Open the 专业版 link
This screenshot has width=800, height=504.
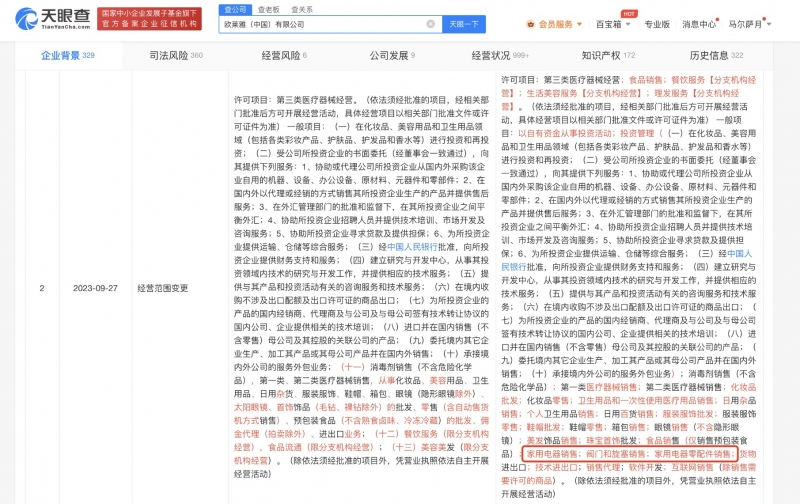(657, 24)
